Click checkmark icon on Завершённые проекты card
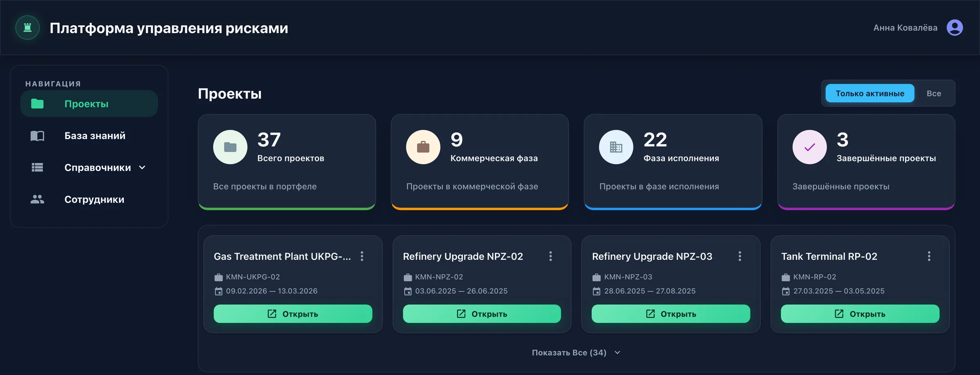 tap(810, 147)
